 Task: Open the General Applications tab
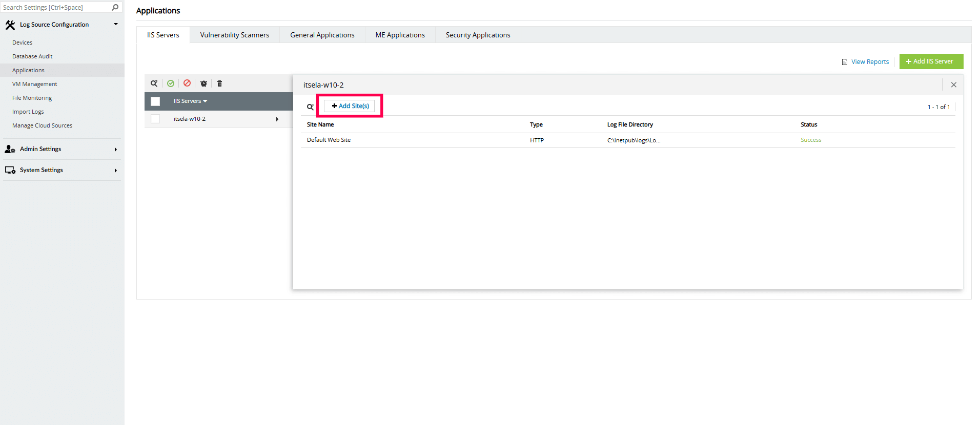[x=322, y=35]
